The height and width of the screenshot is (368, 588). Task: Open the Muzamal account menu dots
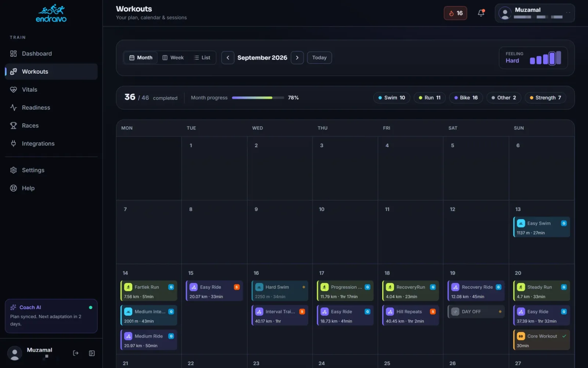(568, 13)
